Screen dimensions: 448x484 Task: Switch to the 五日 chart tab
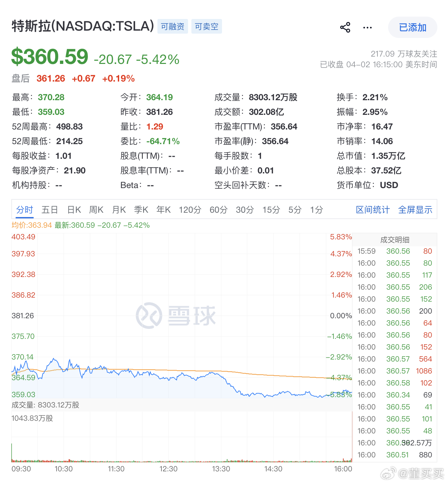click(50, 210)
